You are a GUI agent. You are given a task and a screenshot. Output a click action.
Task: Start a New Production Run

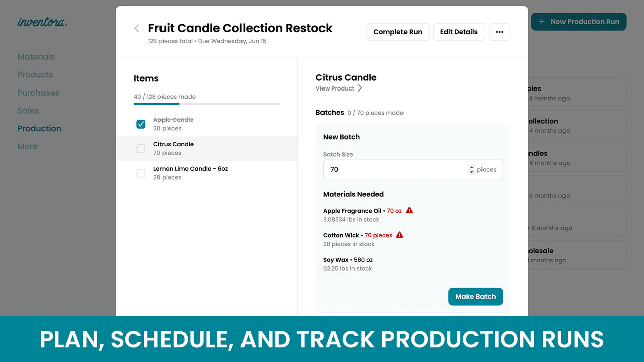(x=579, y=22)
